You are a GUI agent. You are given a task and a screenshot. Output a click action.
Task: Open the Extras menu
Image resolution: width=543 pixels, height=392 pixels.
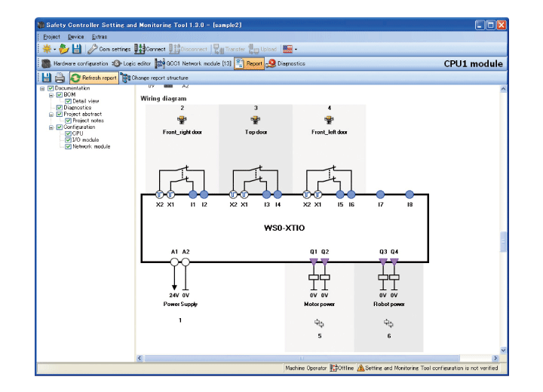[100, 36]
